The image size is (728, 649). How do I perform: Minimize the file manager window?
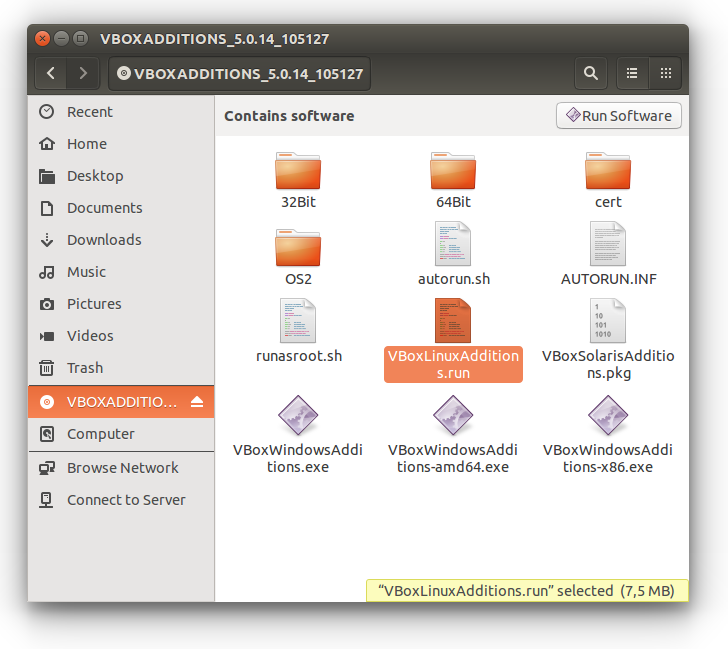(61, 39)
